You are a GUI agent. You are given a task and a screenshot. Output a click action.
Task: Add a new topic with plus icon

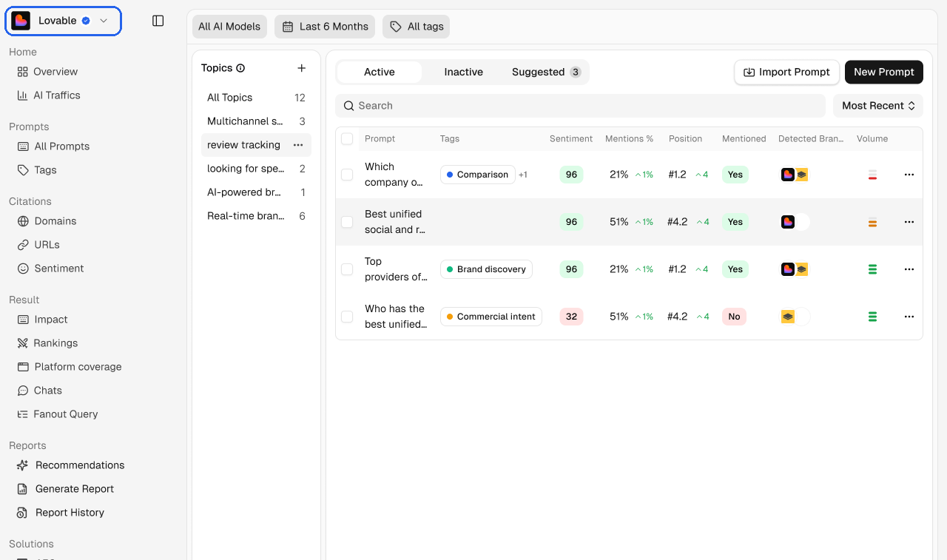pyautogui.click(x=301, y=68)
